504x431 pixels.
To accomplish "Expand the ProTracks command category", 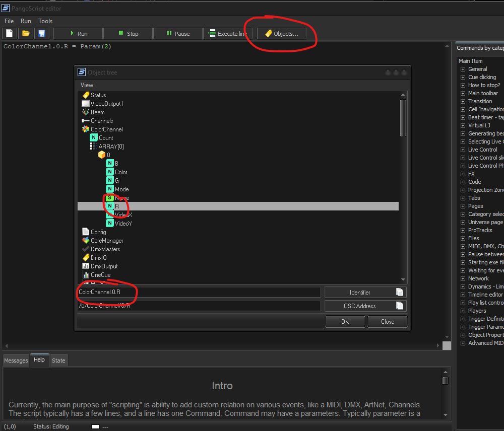I will tap(463, 230).
